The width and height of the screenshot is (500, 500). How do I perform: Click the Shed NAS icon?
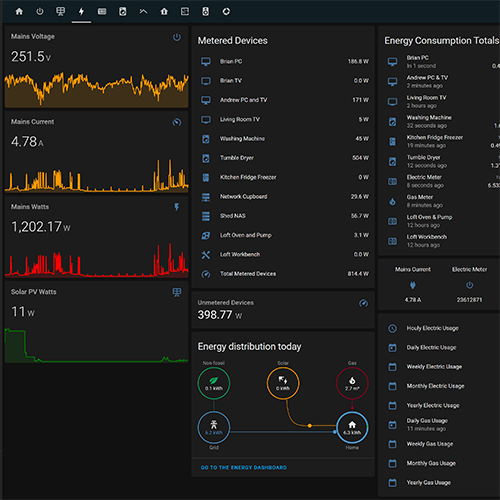coord(206,216)
